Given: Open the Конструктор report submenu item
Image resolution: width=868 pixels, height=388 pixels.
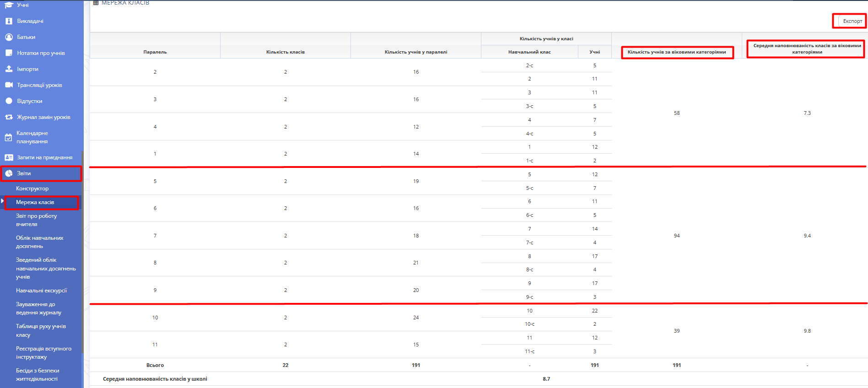Looking at the screenshot, I should 32,189.
